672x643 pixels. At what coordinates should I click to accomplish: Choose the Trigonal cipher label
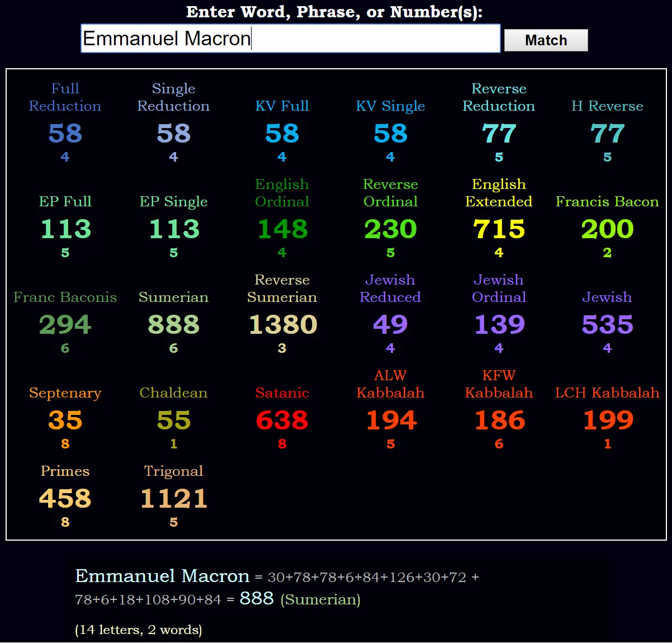tap(173, 471)
